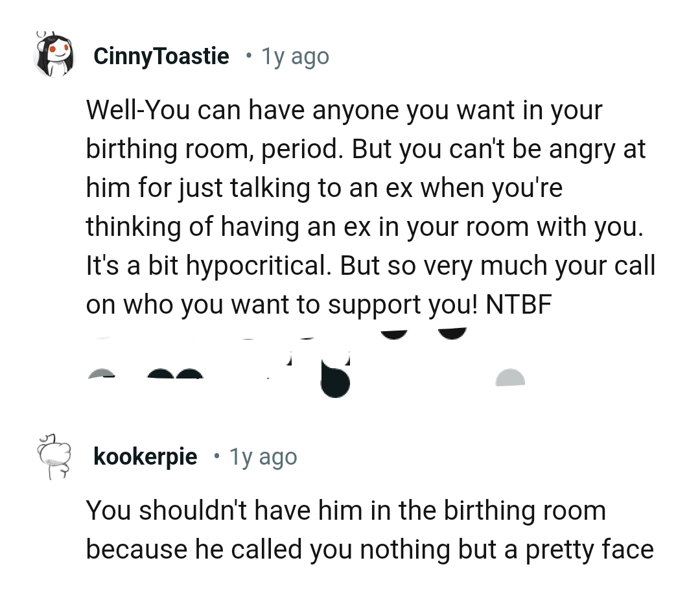Viewport: 700px width, 593px height.
Task: Click the "1y ago" timestamp beside kookerpie
Action: click(262, 457)
